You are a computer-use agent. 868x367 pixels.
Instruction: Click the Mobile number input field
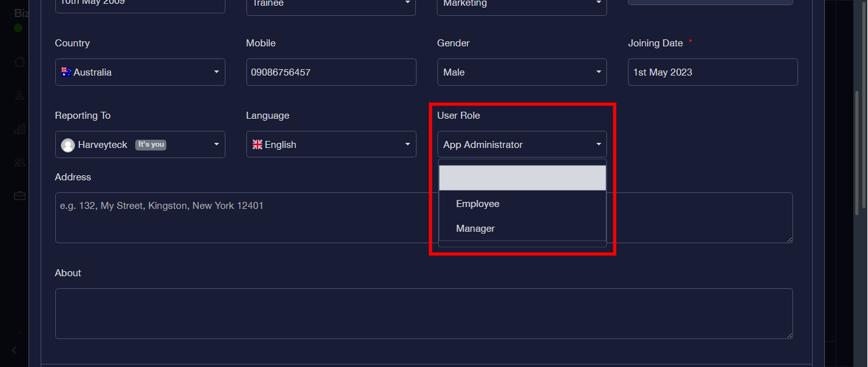point(331,72)
